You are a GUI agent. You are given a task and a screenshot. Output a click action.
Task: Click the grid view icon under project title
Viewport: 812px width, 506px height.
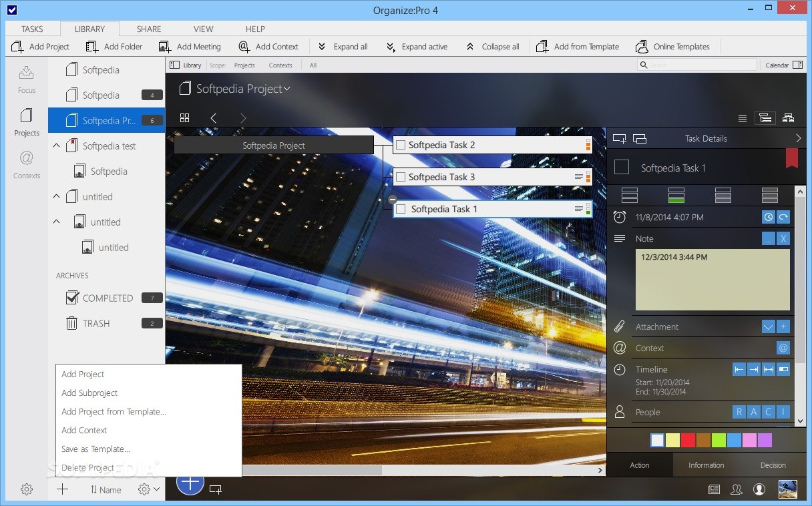(185, 117)
